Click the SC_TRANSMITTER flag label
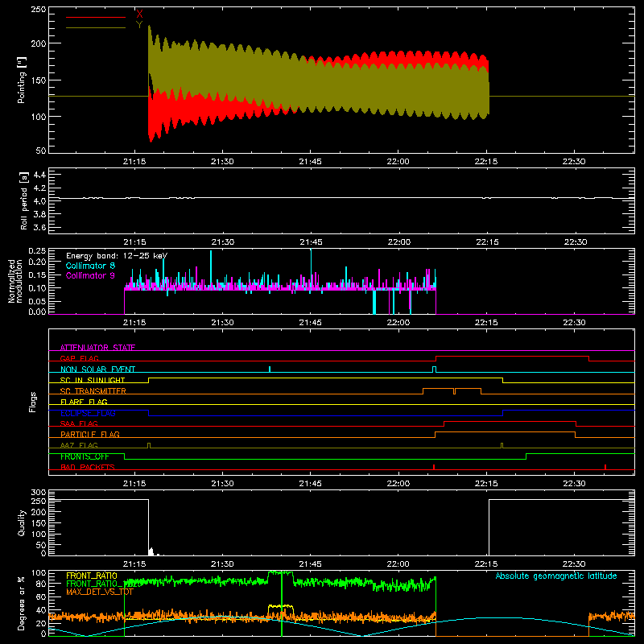This screenshot has height=644, width=644. (x=93, y=391)
